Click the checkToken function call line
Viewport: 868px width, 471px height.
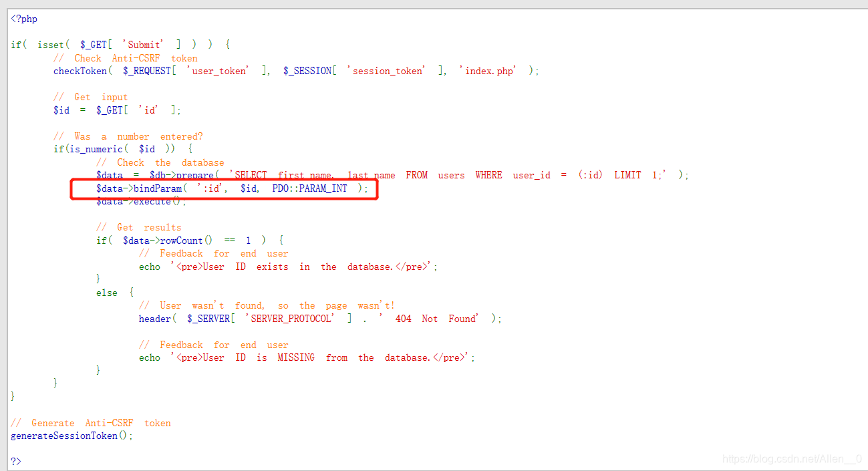[296, 71]
